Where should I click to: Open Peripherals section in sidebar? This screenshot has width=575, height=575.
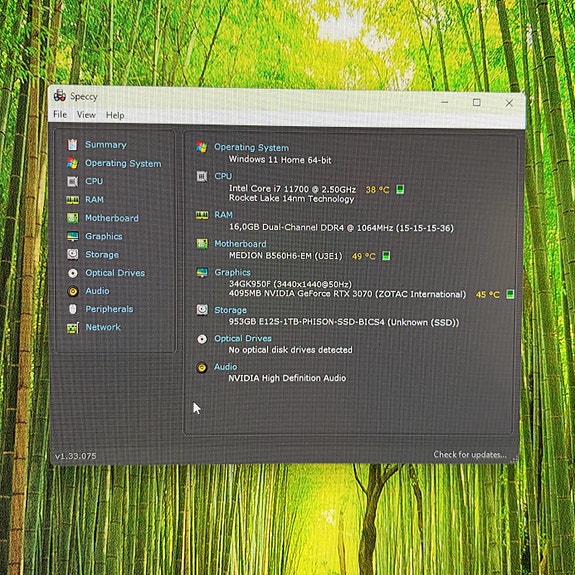(109, 309)
